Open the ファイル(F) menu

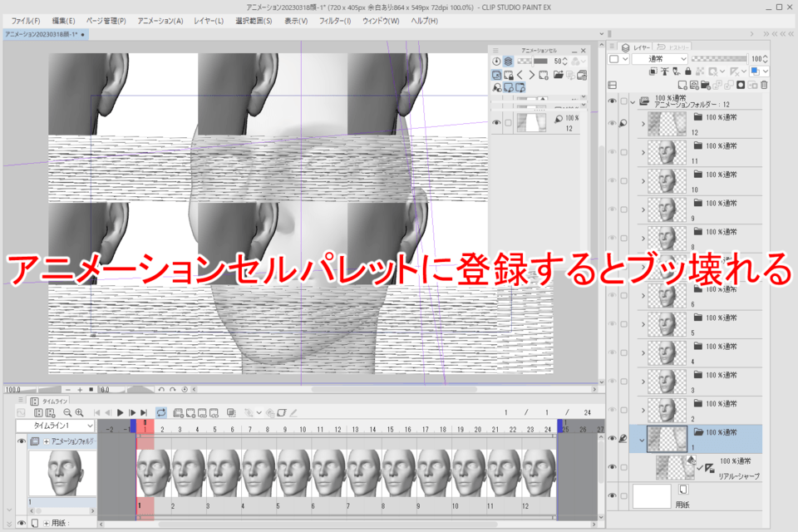26,21
